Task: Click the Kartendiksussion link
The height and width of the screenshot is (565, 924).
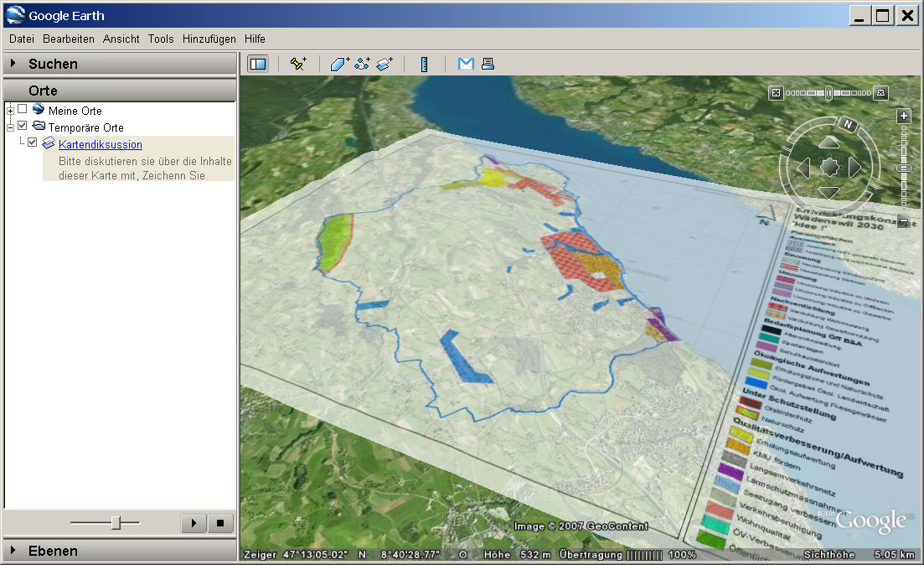Action: coord(100,144)
